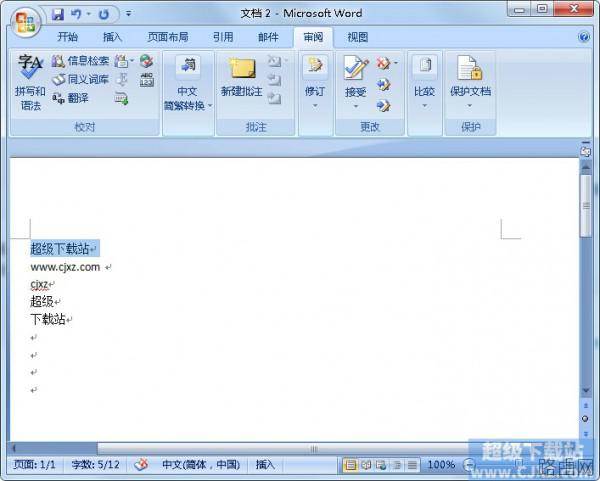
Task: Click the Set Language globe icon
Action: [x=147, y=60]
